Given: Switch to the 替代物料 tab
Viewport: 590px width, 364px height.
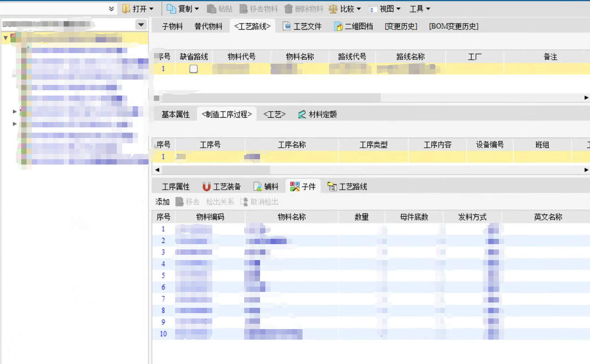Looking at the screenshot, I should (208, 27).
